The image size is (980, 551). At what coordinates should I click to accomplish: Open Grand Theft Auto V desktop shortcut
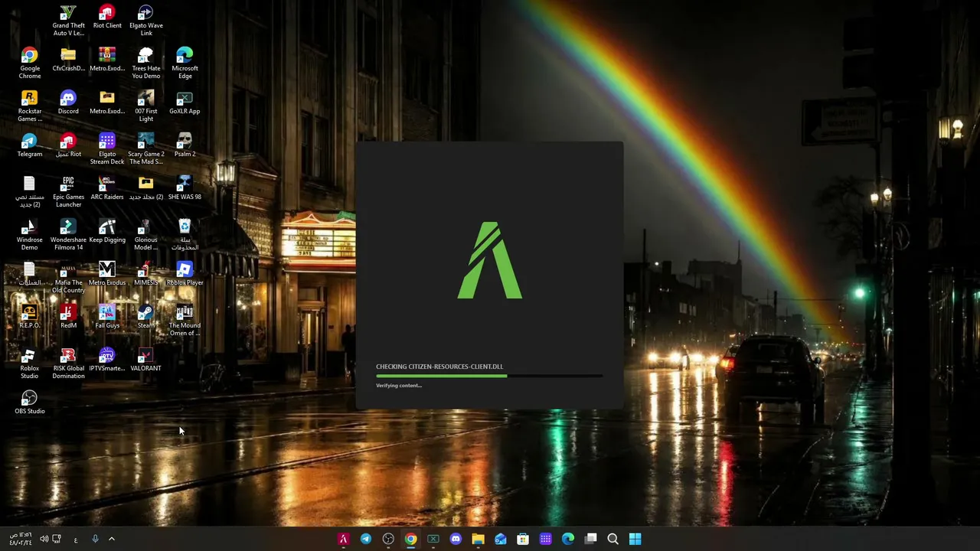[68, 21]
